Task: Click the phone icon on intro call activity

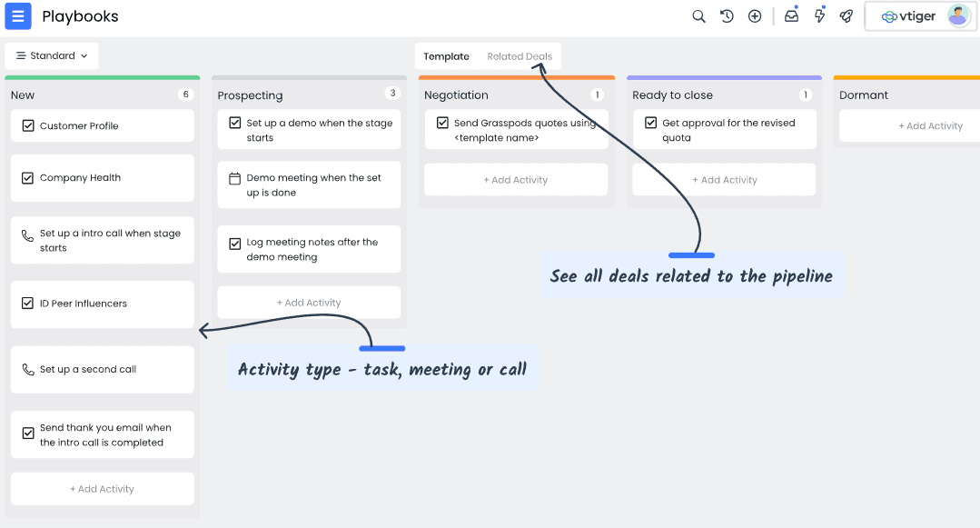Action: pyautogui.click(x=28, y=234)
